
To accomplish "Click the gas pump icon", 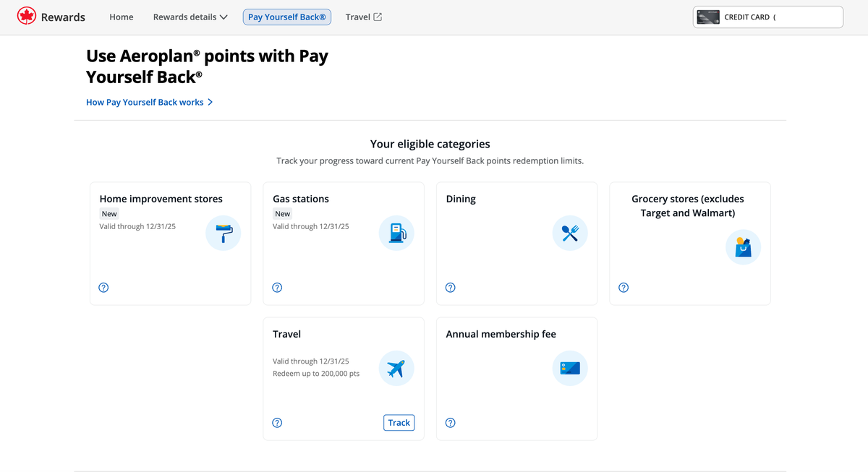I will [396, 233].
